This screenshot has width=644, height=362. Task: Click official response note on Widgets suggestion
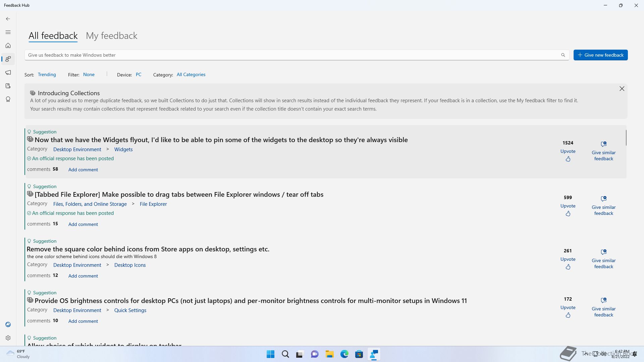coord(70,159)
